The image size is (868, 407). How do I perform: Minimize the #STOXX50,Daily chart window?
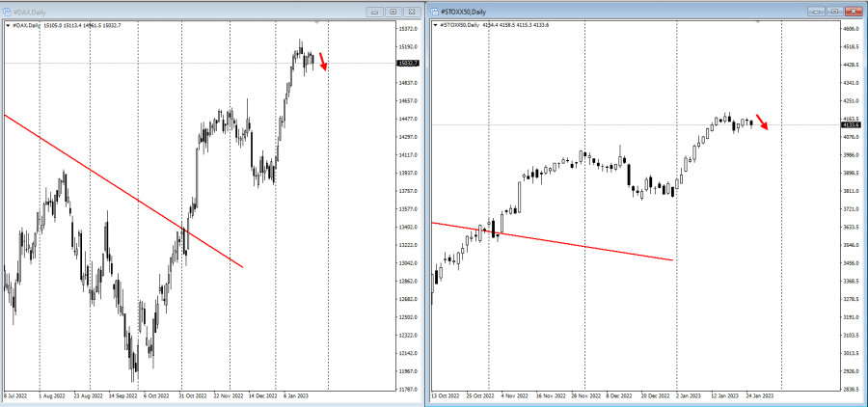coord(817,12)
